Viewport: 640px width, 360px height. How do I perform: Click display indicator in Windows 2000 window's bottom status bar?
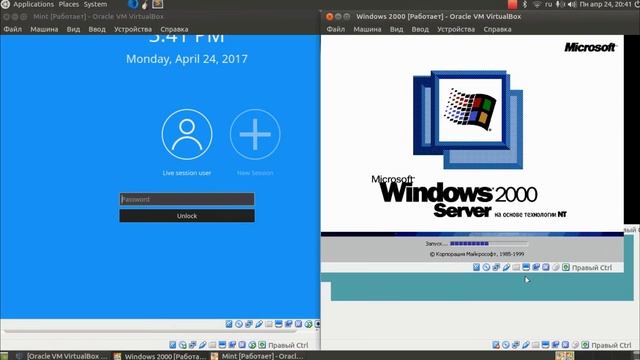point(545,345)
